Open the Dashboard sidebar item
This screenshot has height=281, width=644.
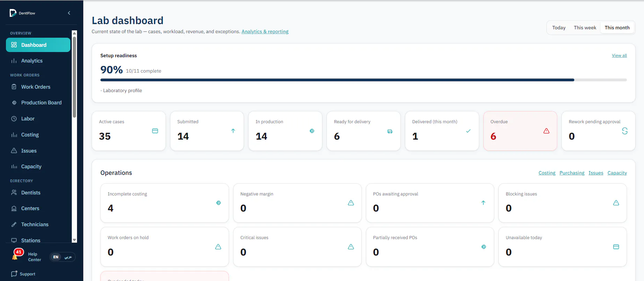point(38,45)
